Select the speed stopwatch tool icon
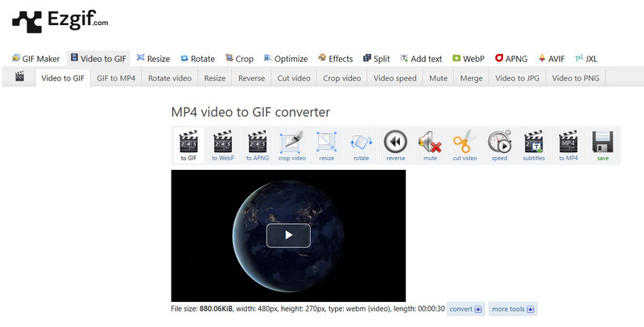 coord(499,146)
